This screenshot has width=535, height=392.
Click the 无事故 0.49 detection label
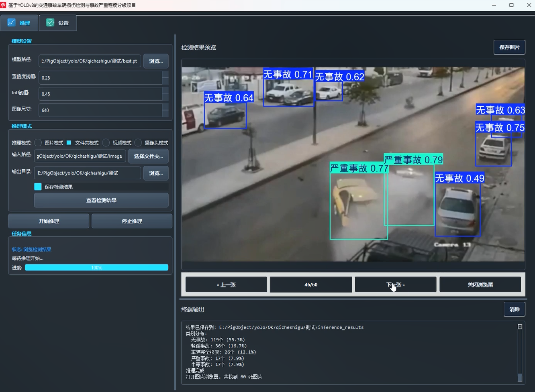coord(460,178)
